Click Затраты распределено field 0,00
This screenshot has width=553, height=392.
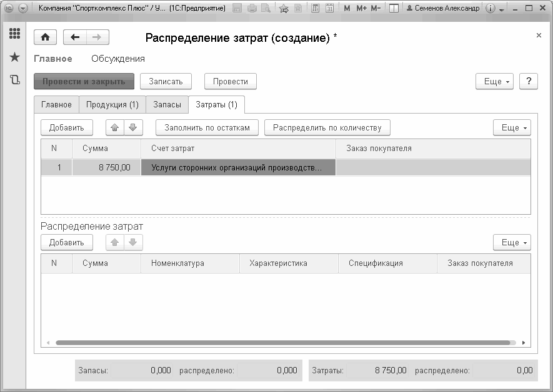(504, 370)
